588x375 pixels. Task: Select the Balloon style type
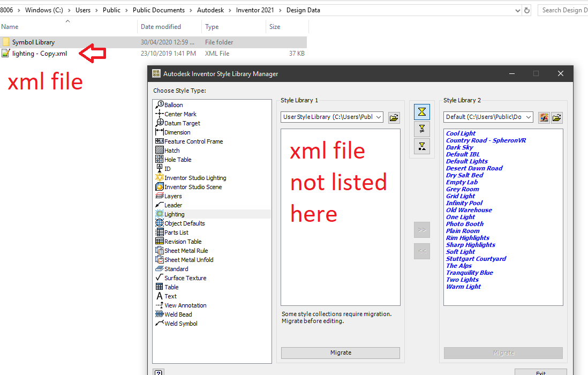click(172, 104)
